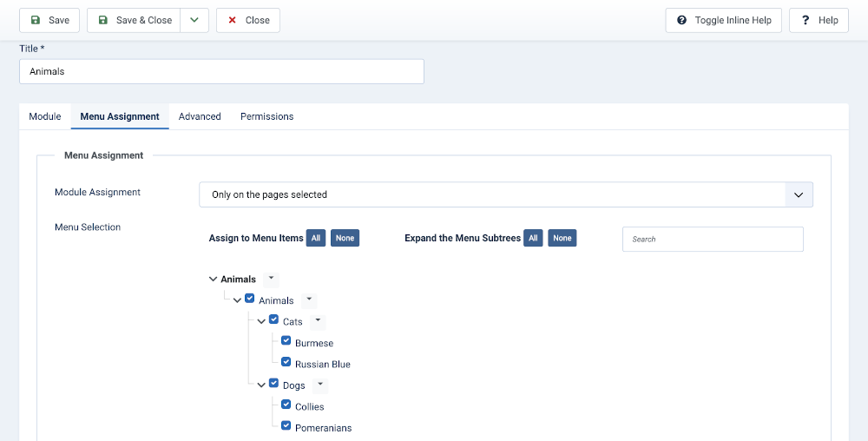This screenshot has width=868, height=441.
Task: Switch to the Permissions tab
Action: tap(266, 116)
